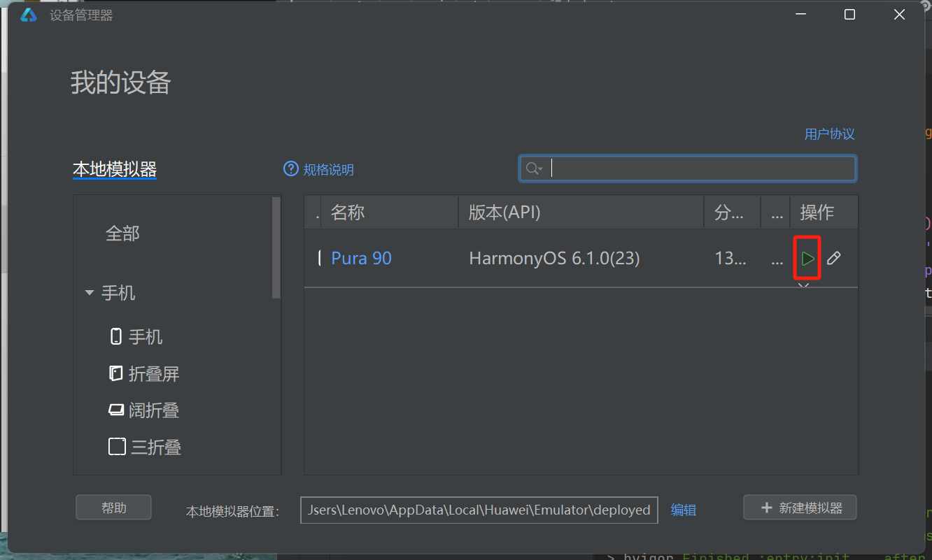932x560 pixels.
Task: Edit the Pura 90 emulator with pencil icon
Action: click(x=833, y=259)
